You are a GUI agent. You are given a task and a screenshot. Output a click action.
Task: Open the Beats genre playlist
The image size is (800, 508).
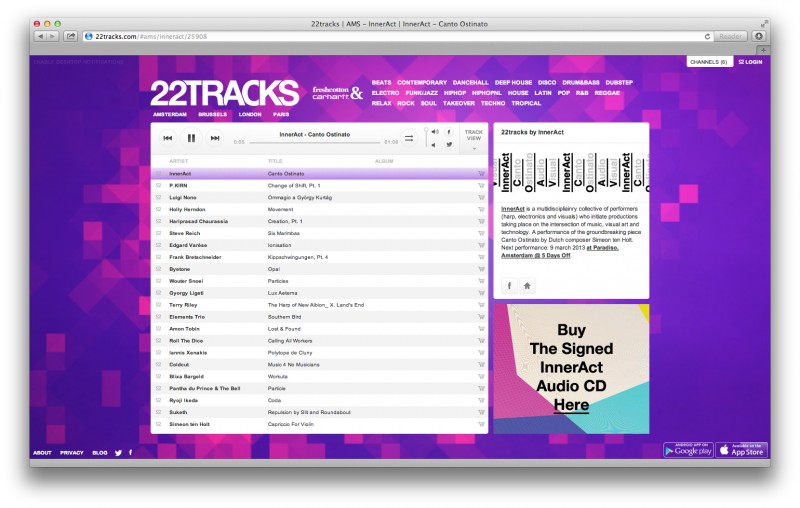click(381, 83)
